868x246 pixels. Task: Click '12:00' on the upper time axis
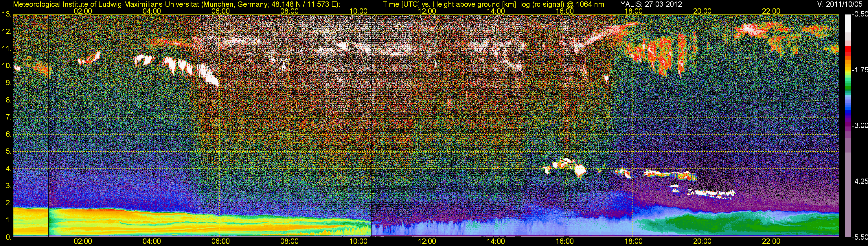point(427,11)
